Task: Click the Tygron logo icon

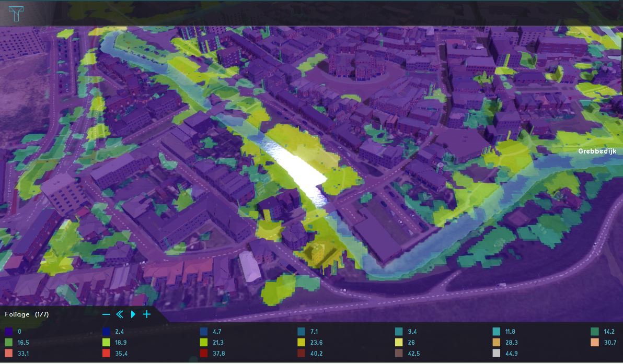Action: coord(17,14)
